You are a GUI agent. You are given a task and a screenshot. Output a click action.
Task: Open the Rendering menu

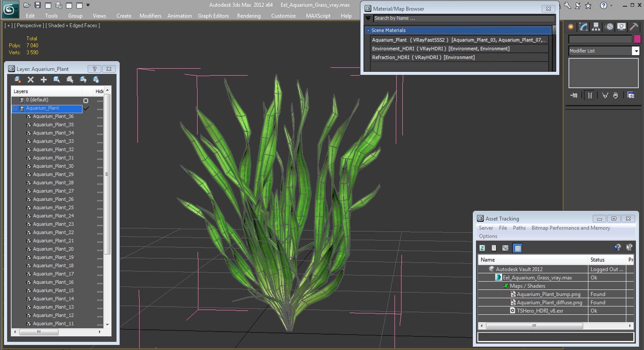249,16
